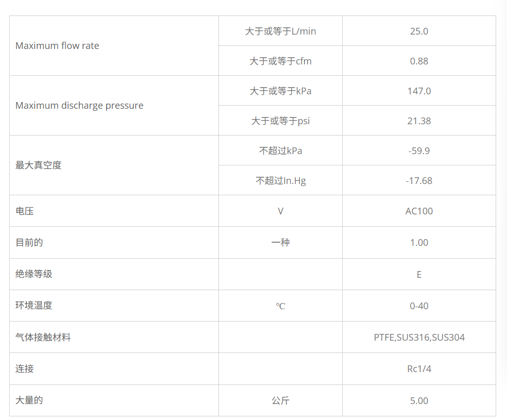Select the AC100 voltage value
507x420 pixels.
pyautogui.click(x=419, y=211)
